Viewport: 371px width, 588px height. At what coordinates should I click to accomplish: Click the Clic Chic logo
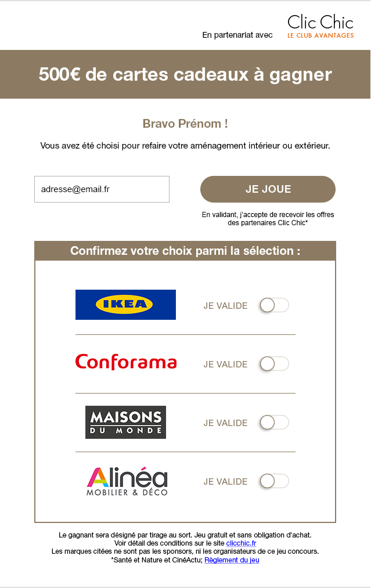click(x=320, y=27)
